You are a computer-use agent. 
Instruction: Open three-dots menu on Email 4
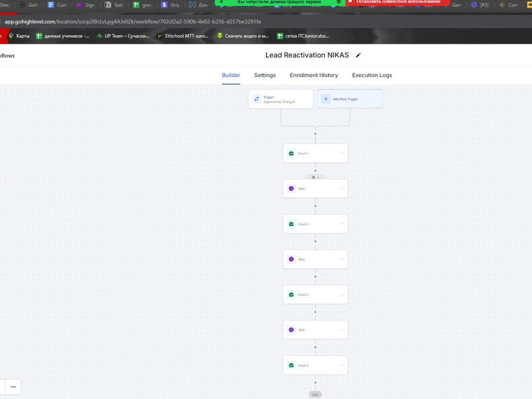[x=342, y=365]
